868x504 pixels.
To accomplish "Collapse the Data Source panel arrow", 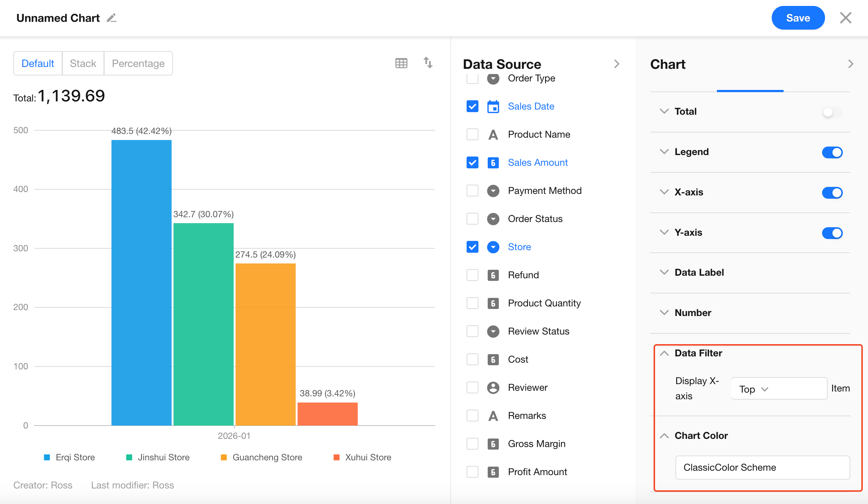I will [617, 64].
